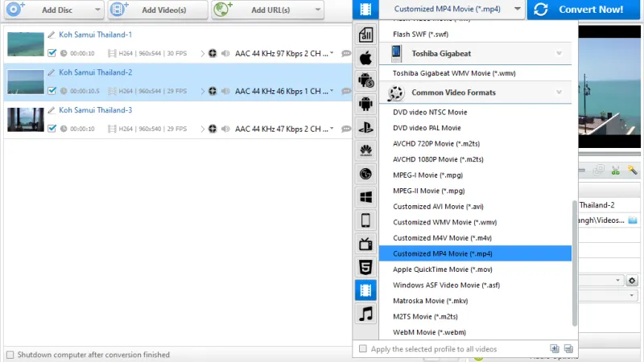Enable Apply the selected profile to all videos

coord(363,349)
